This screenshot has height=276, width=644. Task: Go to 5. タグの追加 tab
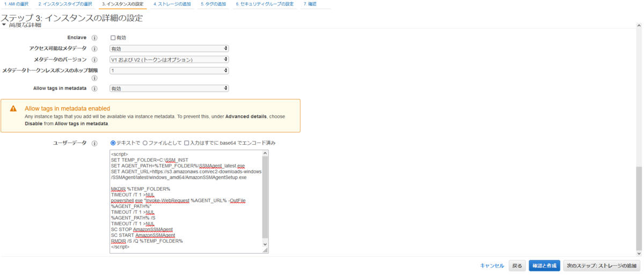pos(213,4)
